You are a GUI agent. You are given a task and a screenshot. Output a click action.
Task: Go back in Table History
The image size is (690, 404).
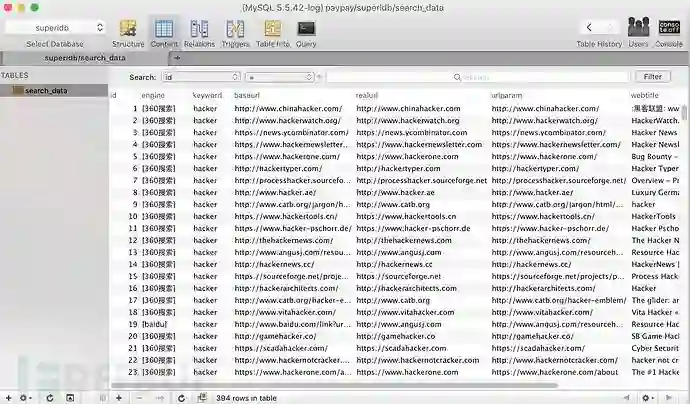click(x=589, y=27)
